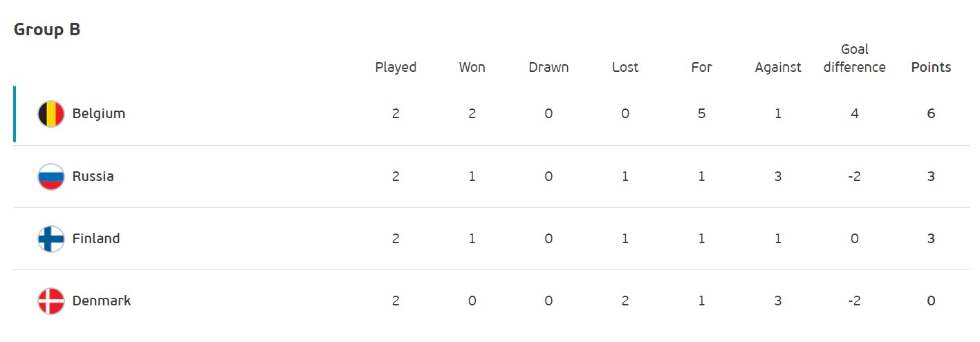Open the Belgium team link
The height and width of the screenshot is (342, 980).
tap(99, 114)
